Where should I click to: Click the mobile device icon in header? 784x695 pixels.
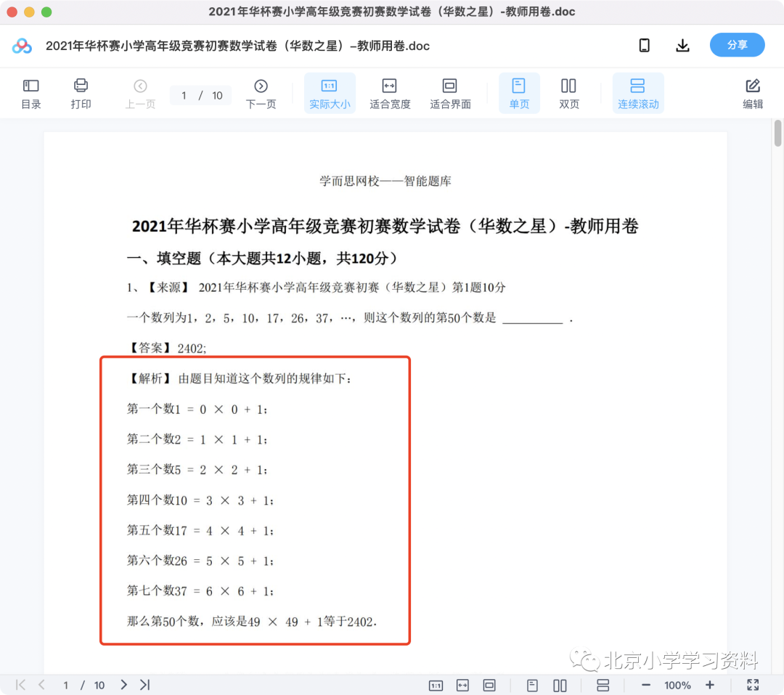click(x=645, y=46)
